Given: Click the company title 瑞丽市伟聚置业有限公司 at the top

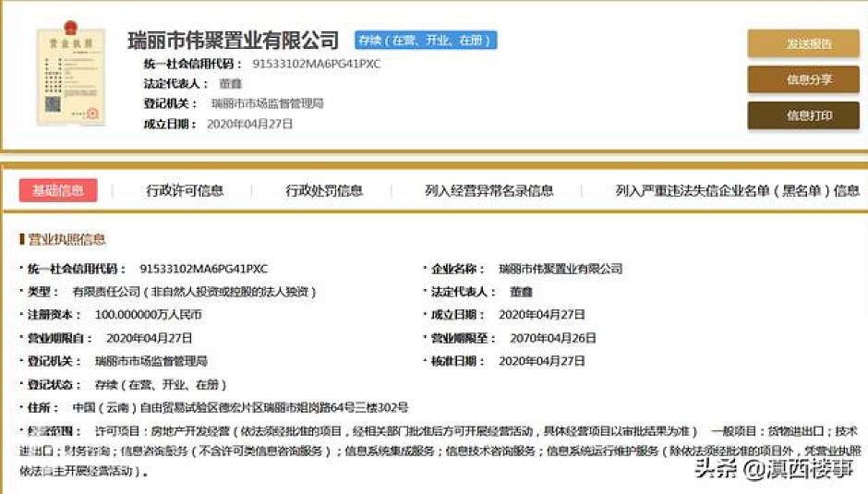Looking at the screenshot, I should [x=234, y=41].
